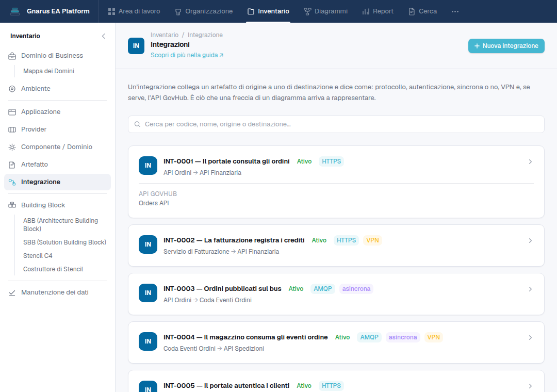Viewport: 557px width, 392px height.
Task: Open the Cerca search page
Action: [x=423, y=11]
